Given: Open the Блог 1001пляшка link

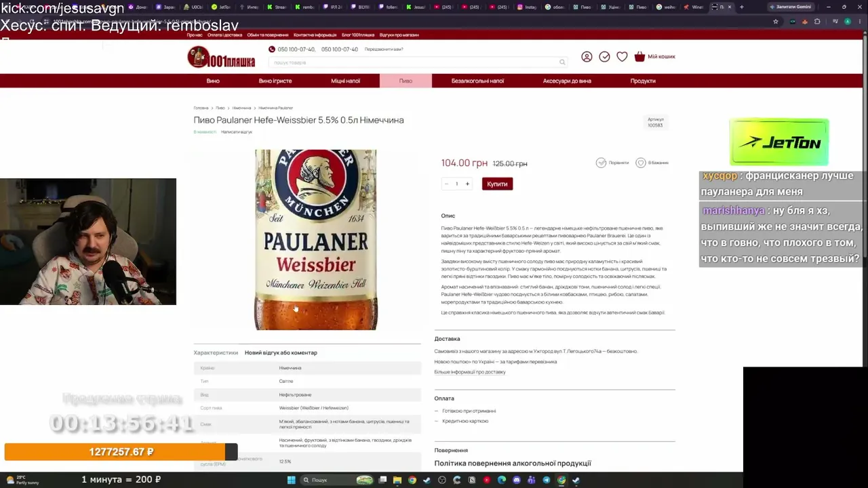Looking at the screenshot, I should (358, 35).
